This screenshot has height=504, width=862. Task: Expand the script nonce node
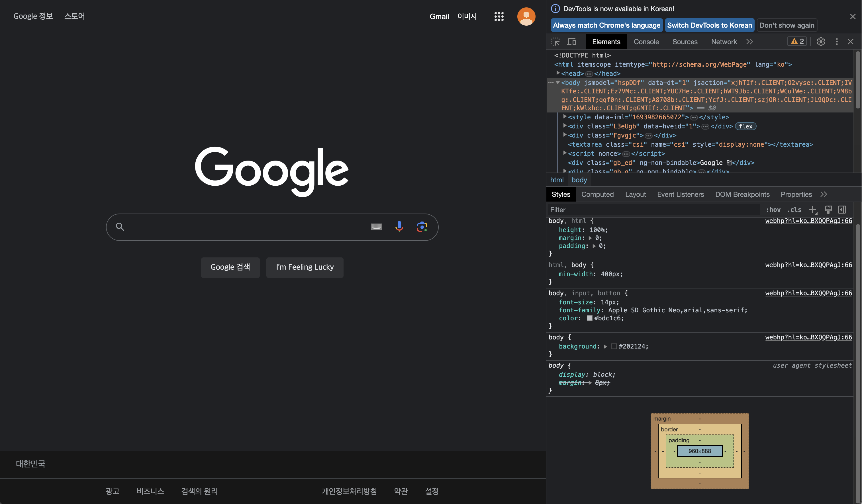pos(565,153)
